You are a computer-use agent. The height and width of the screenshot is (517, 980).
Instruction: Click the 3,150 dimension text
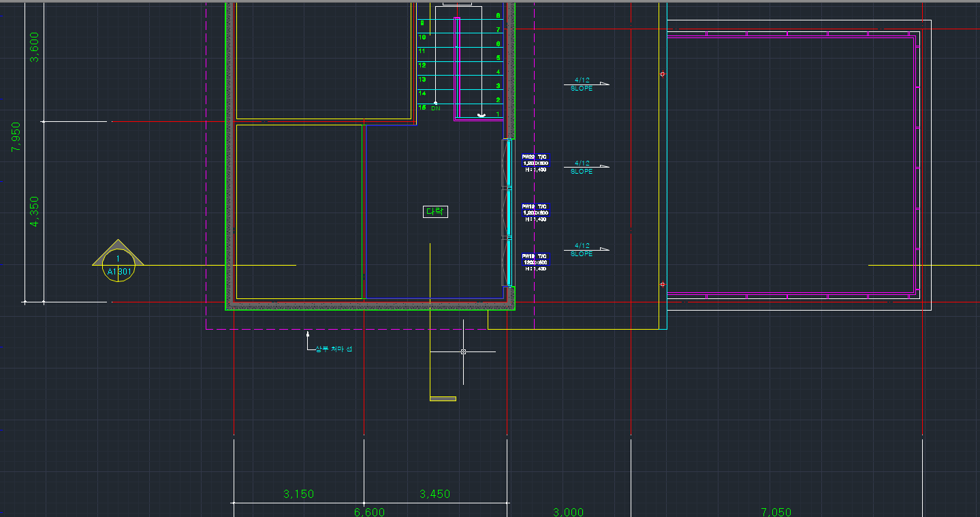(298, 494)
